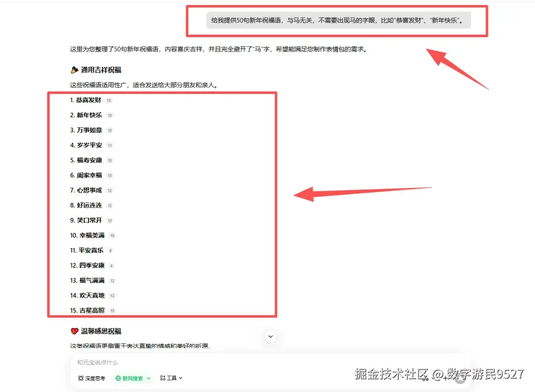
Task: Click the count badge next to 恭喜发财
Action: 109,100
